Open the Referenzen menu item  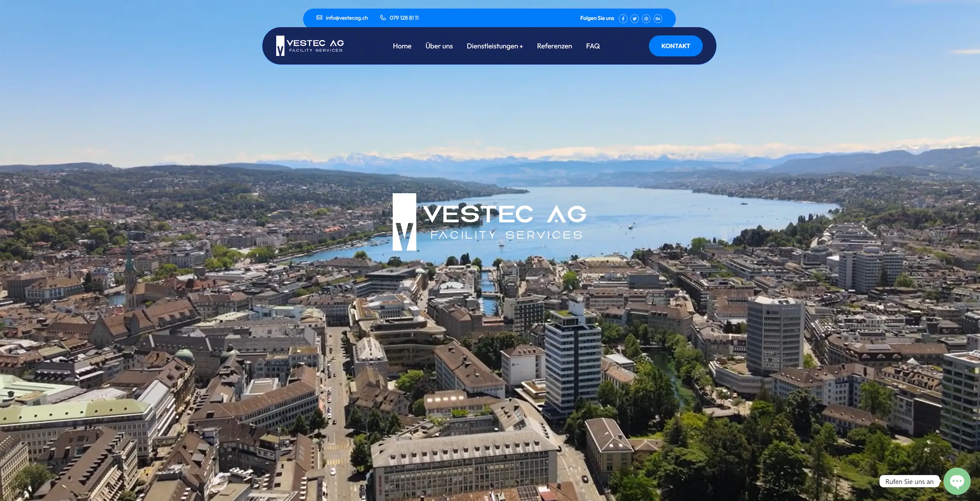tap(554, 46)
